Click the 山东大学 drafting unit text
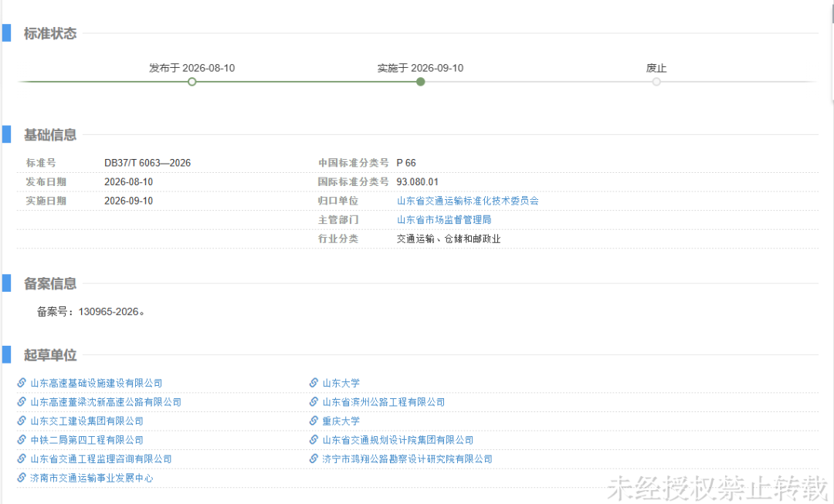The height and width of the screenshot is (504, 834). (341, 384)
